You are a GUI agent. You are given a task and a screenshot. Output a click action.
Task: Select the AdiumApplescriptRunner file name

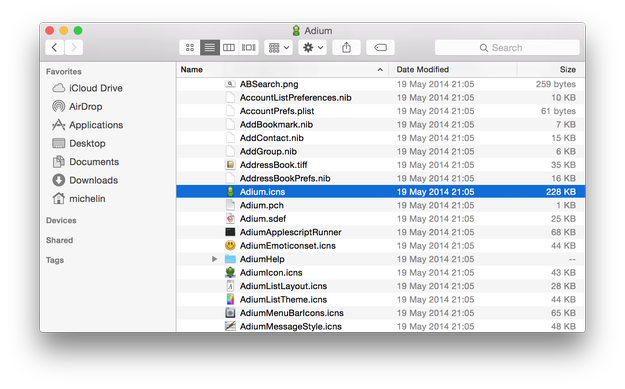(291, 232)
